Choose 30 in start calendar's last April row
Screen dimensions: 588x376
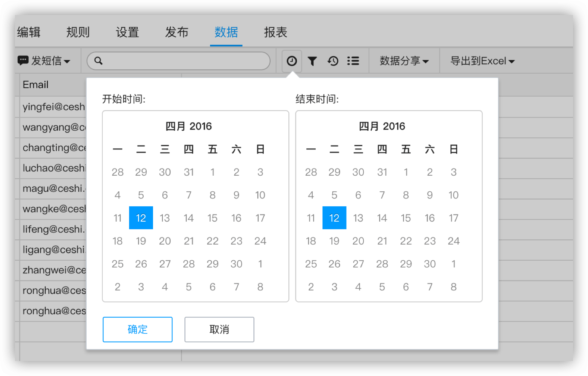[x=236, y=264]
